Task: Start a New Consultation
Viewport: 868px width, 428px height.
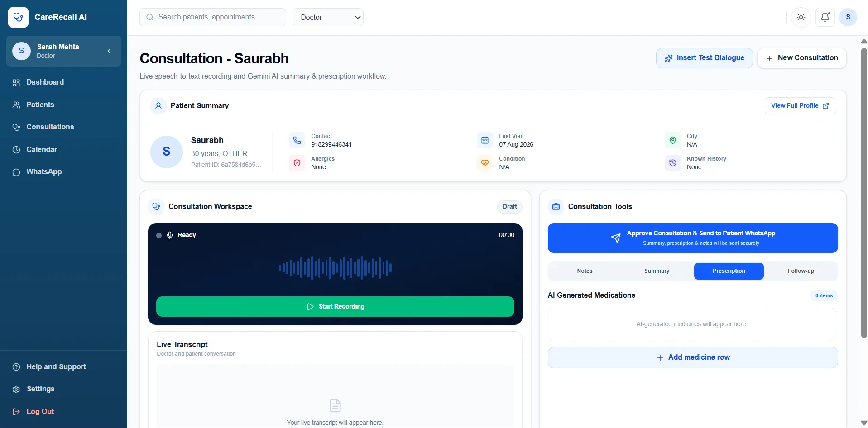Action: (802, 58)
